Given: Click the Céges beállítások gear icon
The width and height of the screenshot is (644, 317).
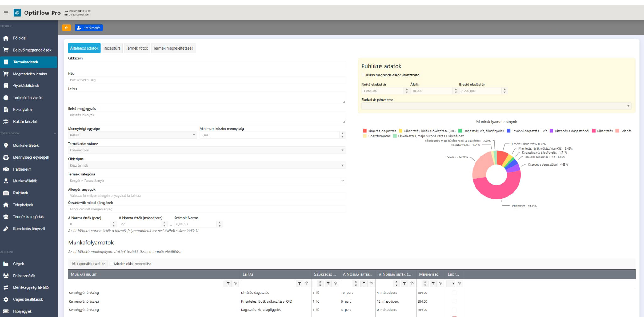Looking at the screenshot, I should pyautogui.click(x=6, y=299).
